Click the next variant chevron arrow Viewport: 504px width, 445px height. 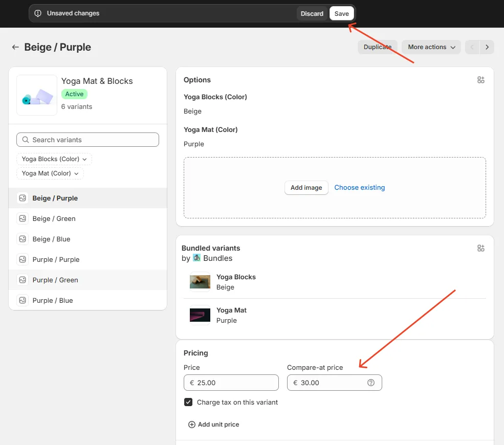click(487, 47)
